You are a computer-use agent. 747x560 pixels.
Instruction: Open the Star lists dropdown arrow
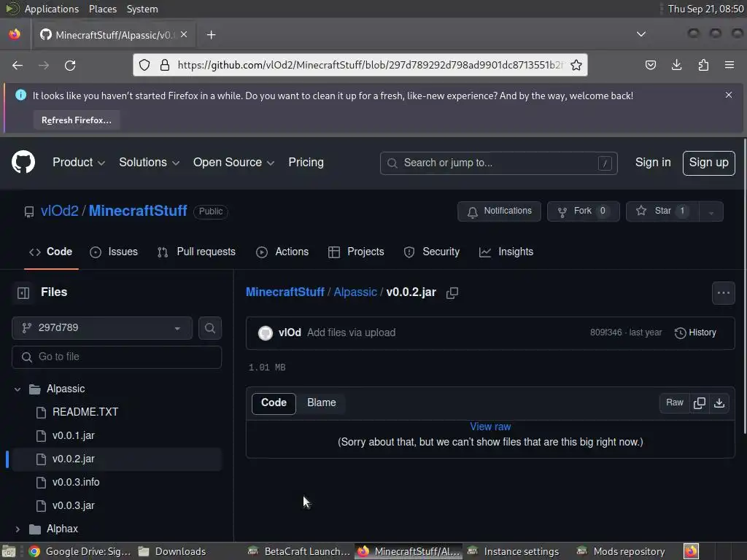pos(711,211)
